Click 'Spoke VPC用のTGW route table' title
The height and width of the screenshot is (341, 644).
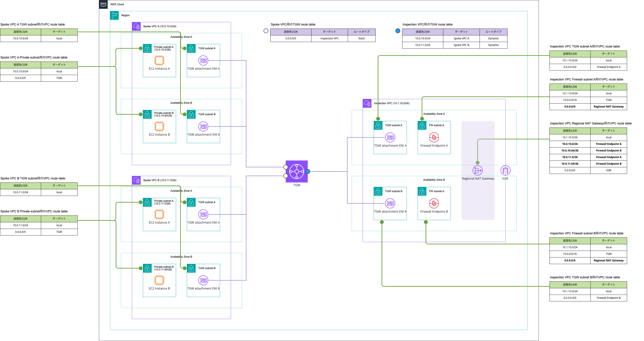(293, 24)
